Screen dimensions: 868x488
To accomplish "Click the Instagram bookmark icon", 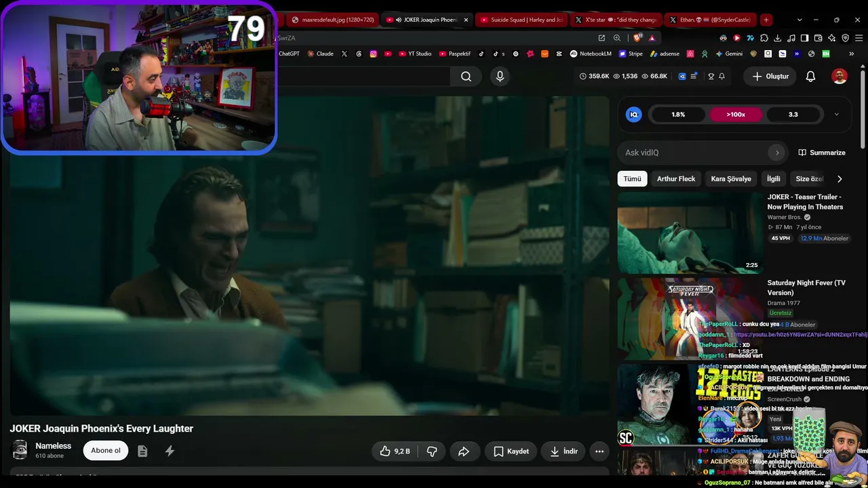I will click(373, 54).
